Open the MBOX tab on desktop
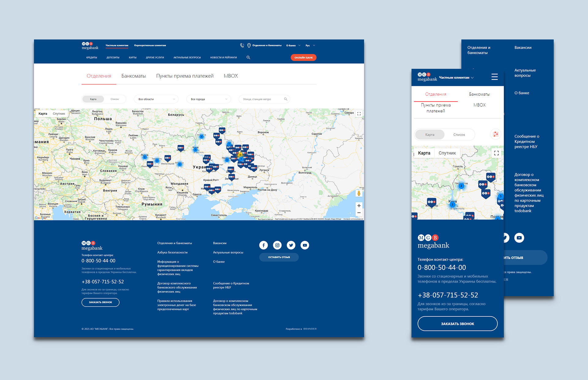 (x=231, y=76)
